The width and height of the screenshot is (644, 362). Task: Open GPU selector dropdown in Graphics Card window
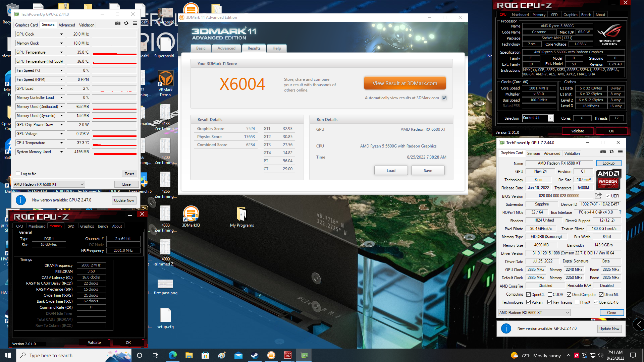[534, 313]
